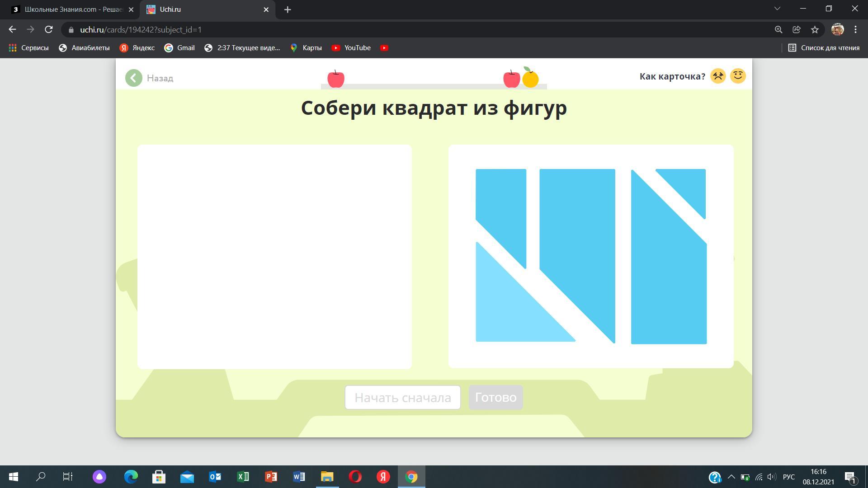This screenshot has height=488, width=868.
Task: Click the share page icon in address bar
Action: click(797, 30)
